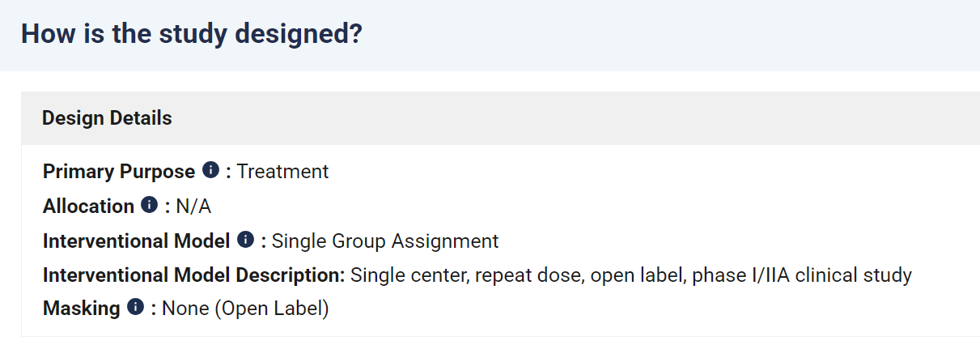Open the Masking info tooltip icon

[x=135, y=307]
